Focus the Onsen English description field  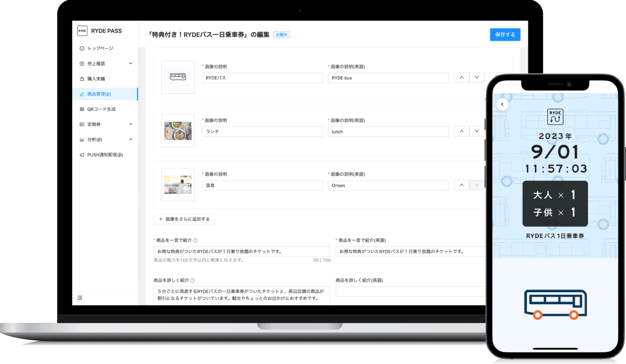point(388,185)
